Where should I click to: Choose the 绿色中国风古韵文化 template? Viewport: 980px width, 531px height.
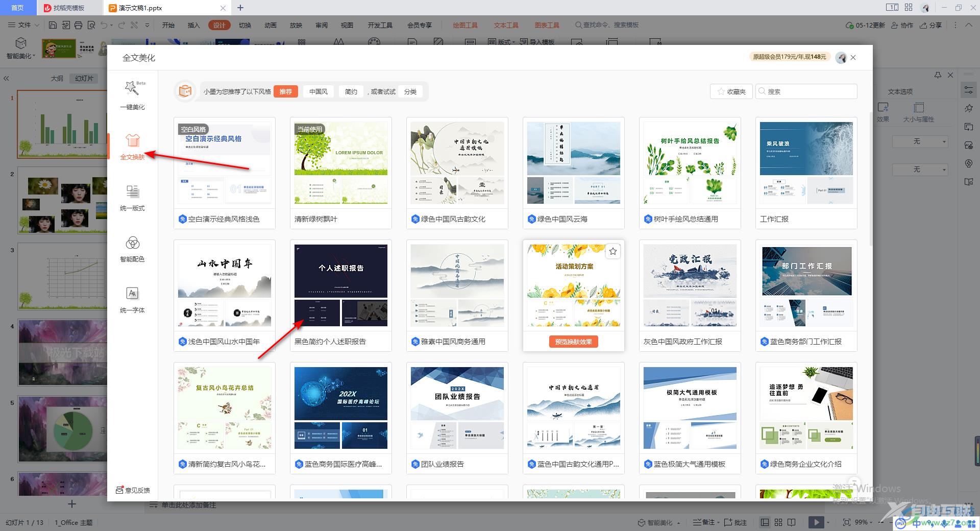pyautogui.click(x=457, y=173)
